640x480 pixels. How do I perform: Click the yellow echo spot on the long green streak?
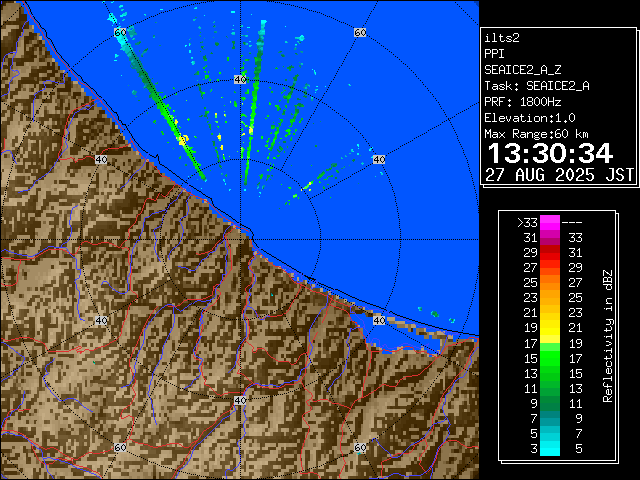[183, 140]
